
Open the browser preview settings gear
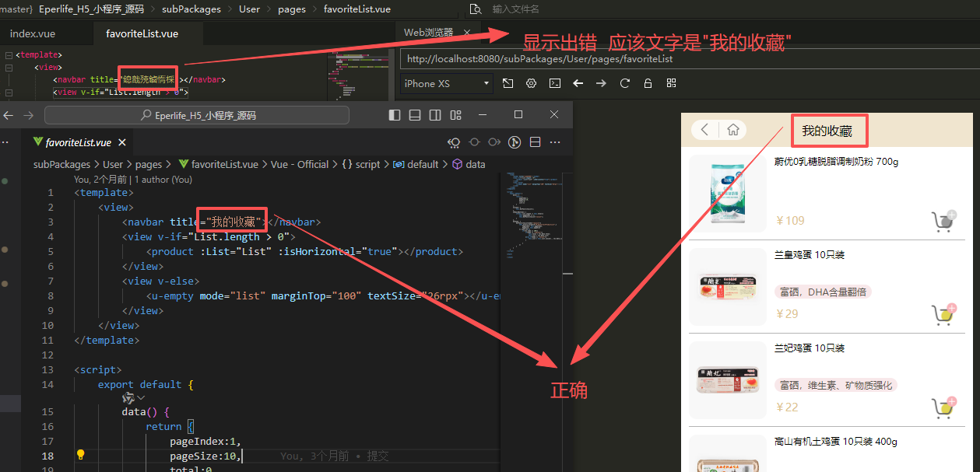pos(532,83)
